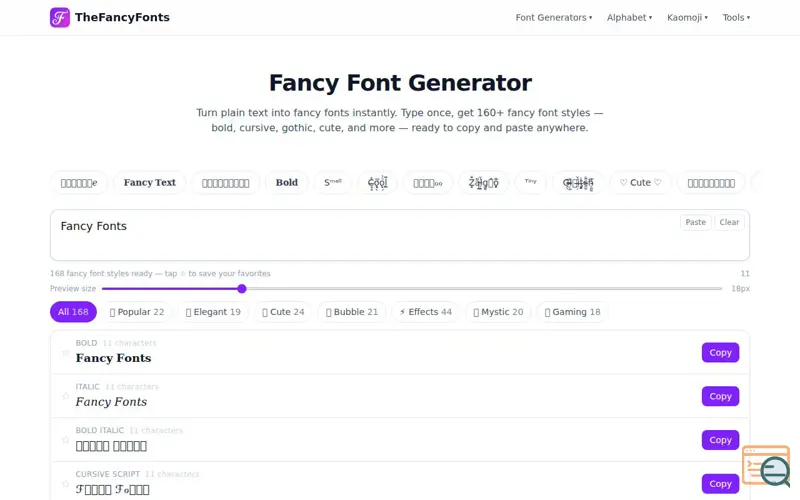Filter by Popular 22 styles
Screen dimensions: 800x500
coord(137,312)
